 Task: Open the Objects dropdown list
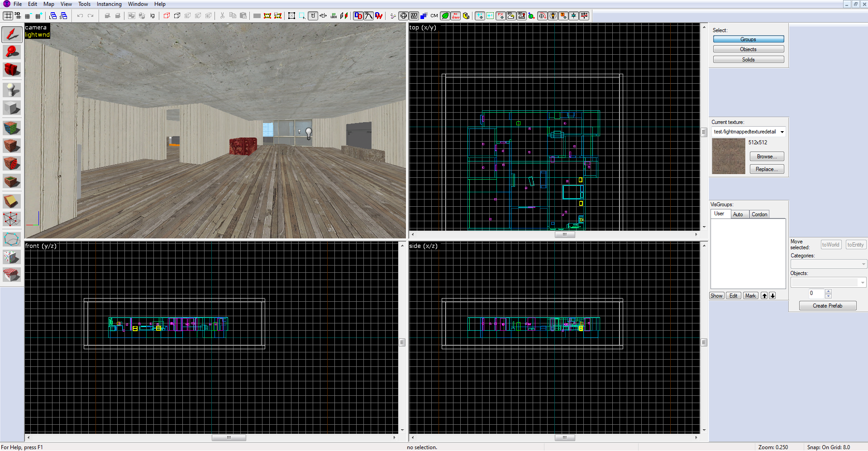click(x=862, y=282)
